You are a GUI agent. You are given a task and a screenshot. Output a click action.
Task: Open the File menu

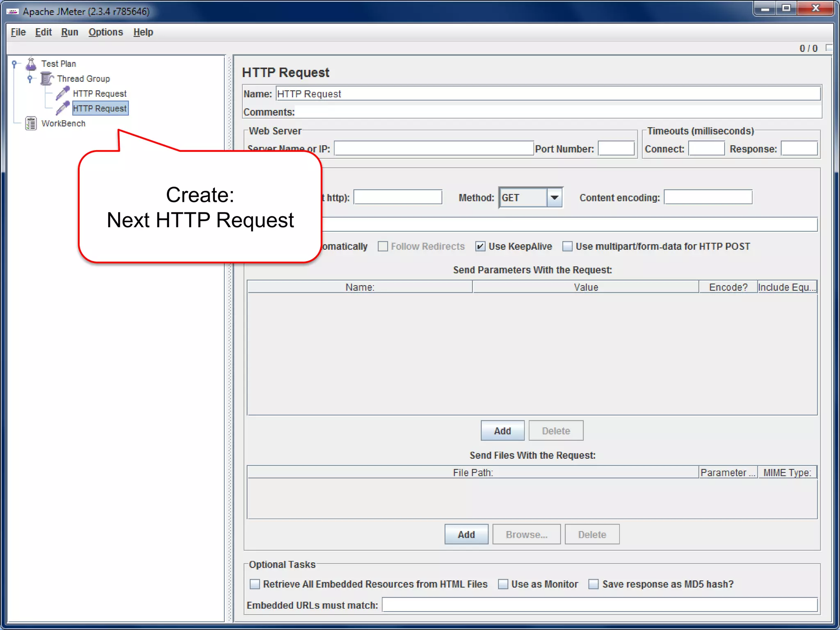click(x=18, y=32)
